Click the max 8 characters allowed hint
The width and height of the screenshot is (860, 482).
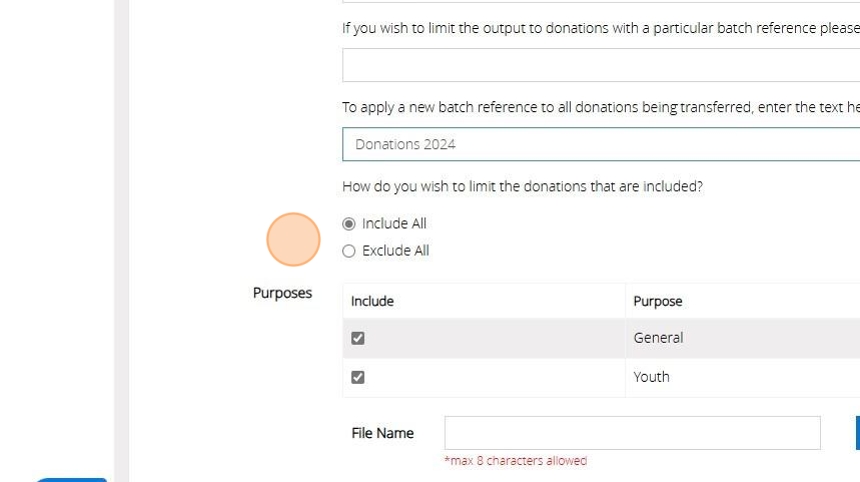pos(516,461)
